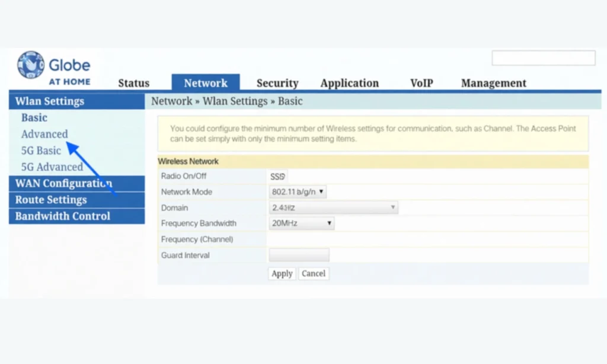Open Bandwidth Control settings

click(62, 216)
